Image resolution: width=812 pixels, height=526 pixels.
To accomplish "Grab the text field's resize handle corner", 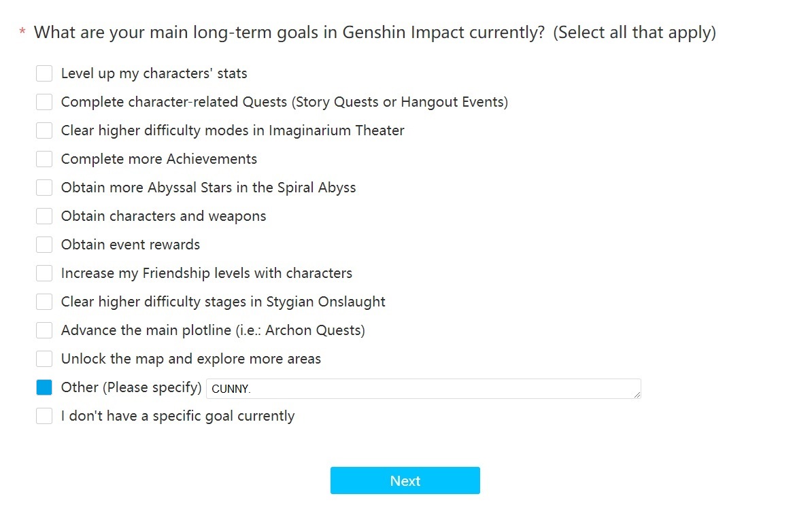I will point(637,395).
